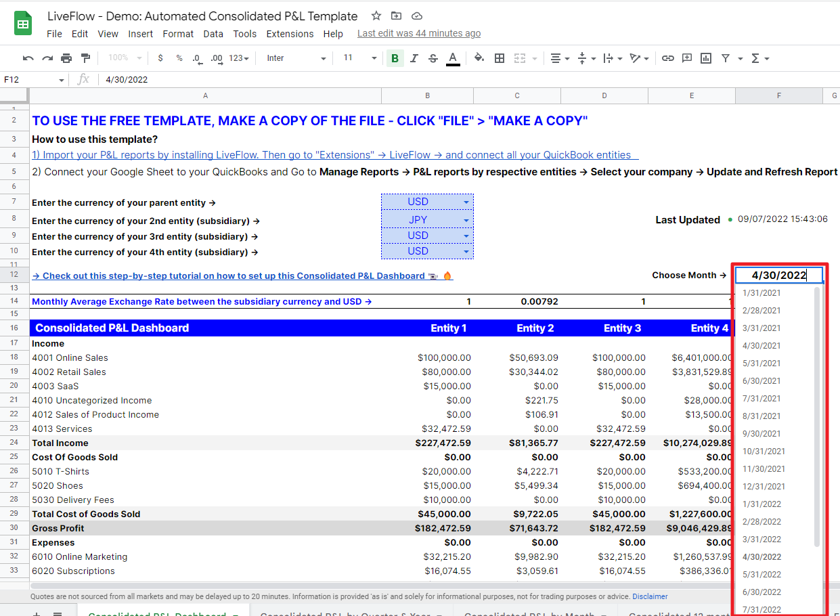Viewport: 840px width, 616px height.
Task: Insert a chart via toolbar
Action: (706, 58)
